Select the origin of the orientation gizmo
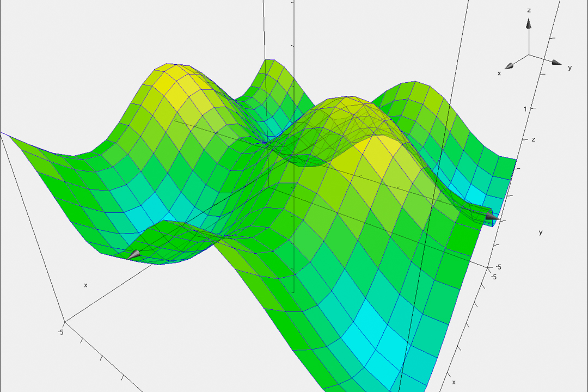Screen dimensions: 588x392 529,54
